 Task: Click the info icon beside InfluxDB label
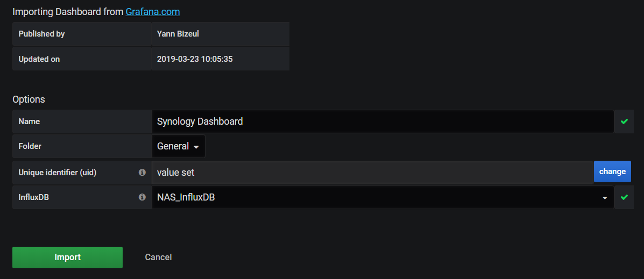142,197
